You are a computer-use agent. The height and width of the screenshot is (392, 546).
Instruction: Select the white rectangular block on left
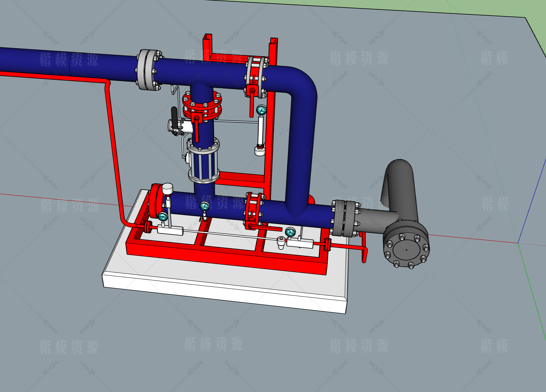click(x=170, y=230)
